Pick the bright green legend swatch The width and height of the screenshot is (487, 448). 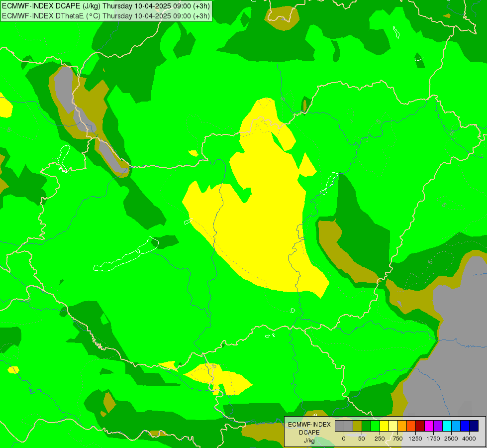(x=375, y=426)
